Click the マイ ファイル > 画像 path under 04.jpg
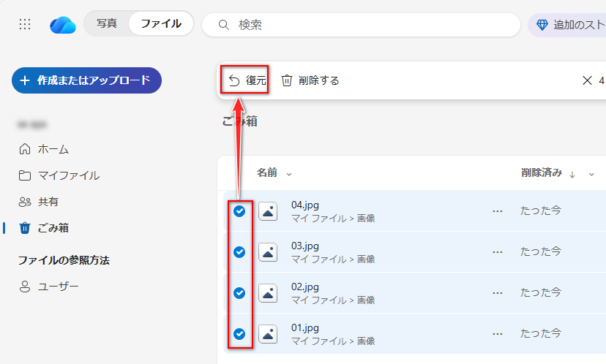606x364 pixels. tap(333, 219)
